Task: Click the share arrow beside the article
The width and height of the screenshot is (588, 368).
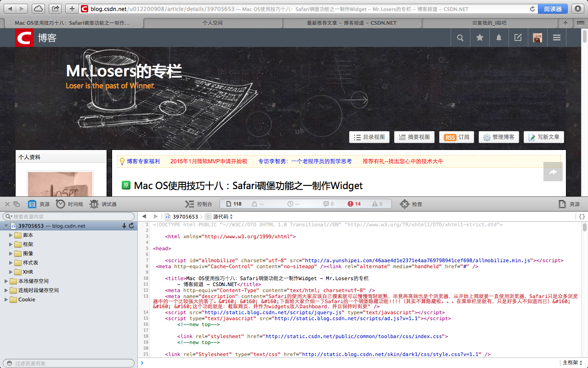Action: coord(553,172)
